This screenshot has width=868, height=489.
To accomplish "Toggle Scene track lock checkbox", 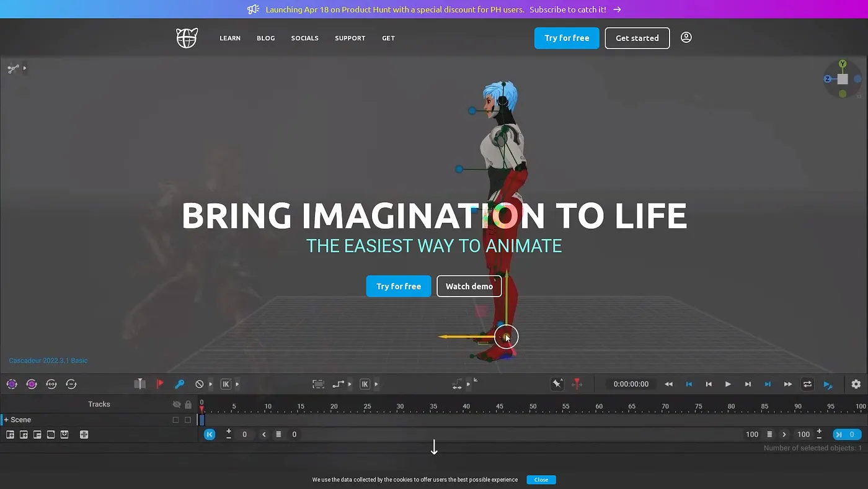I will (x=188, y=420).
